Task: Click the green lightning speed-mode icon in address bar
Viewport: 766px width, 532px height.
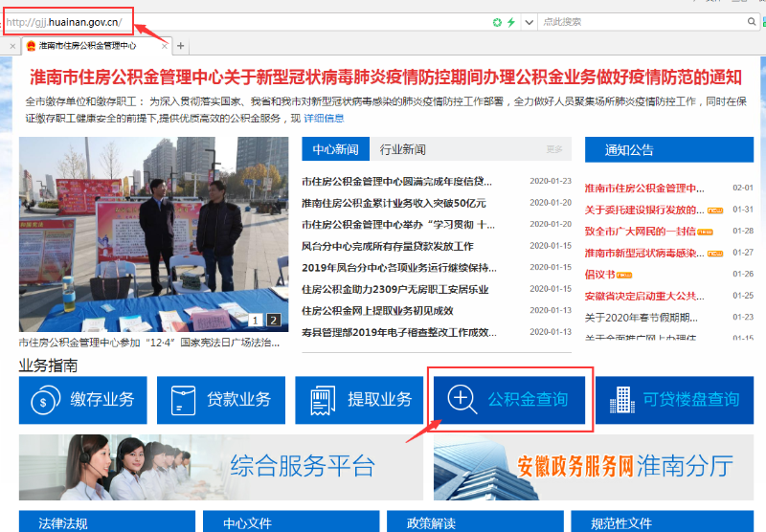Action: [511, 21]
